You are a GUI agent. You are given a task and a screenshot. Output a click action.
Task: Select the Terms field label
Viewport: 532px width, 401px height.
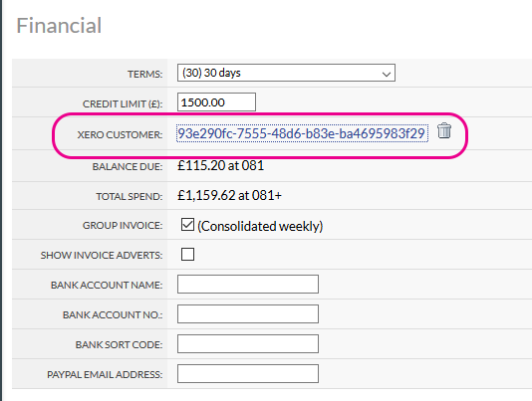click(x=144, y=74)
